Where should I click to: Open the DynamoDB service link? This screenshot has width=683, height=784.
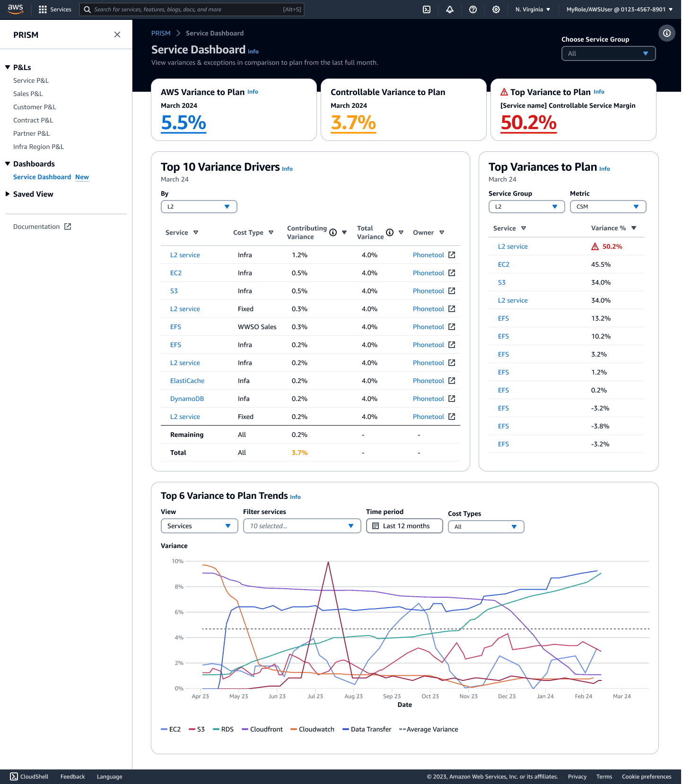click(x=187, y=399)
